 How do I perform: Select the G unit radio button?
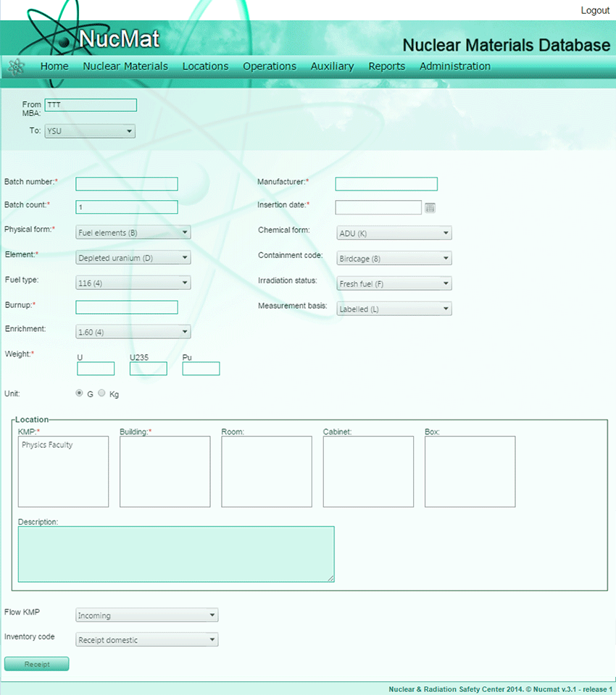[x=80, y=394]
